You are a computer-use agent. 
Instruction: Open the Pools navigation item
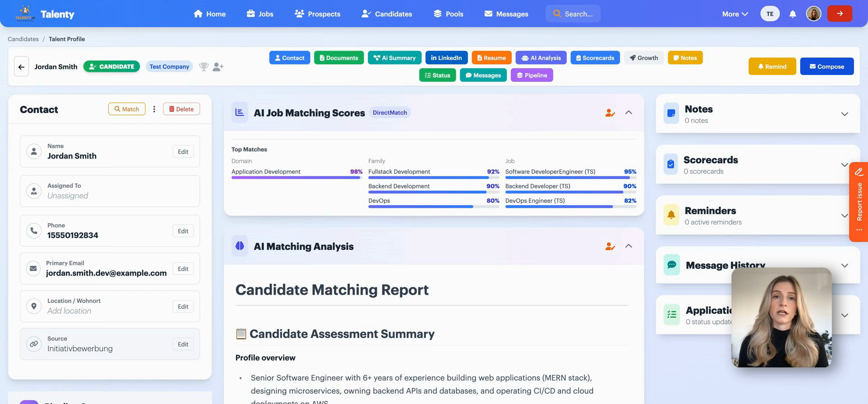[448, 14]
